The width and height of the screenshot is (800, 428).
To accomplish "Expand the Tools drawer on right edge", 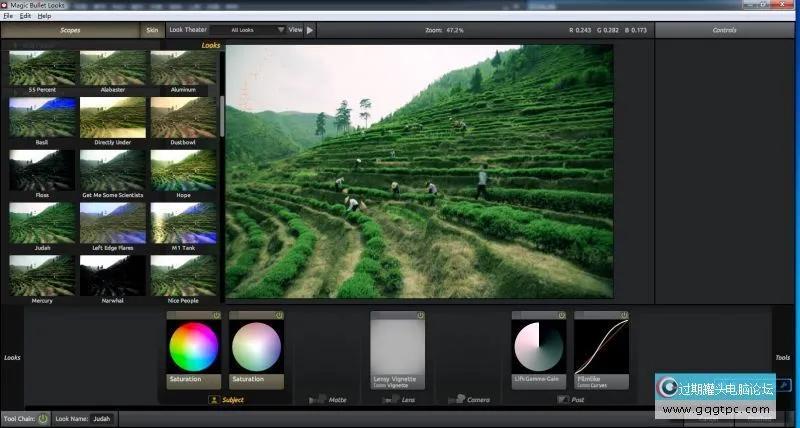I will pos(782,357).
